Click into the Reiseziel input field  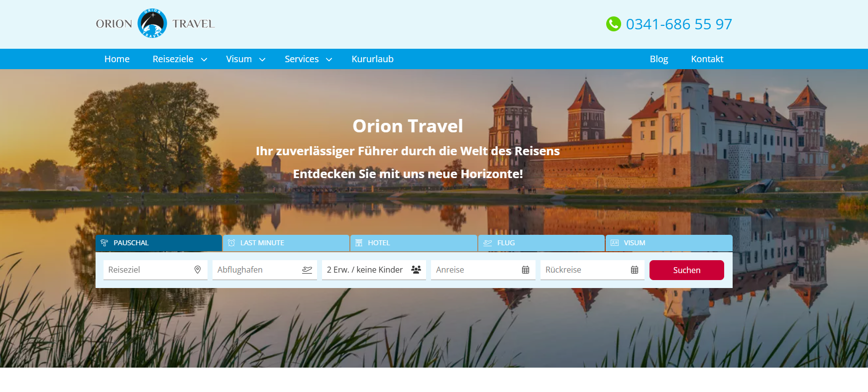155,270
